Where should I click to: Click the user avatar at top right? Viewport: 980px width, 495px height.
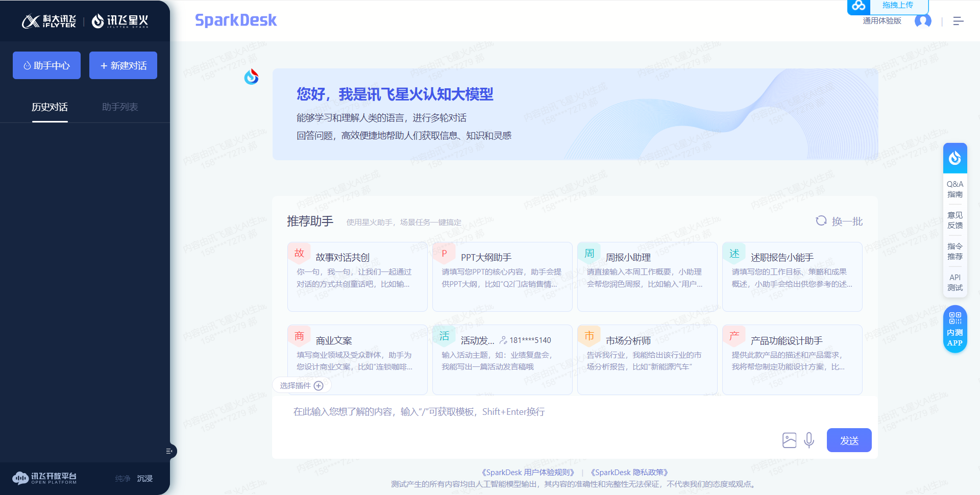[923, 21]
